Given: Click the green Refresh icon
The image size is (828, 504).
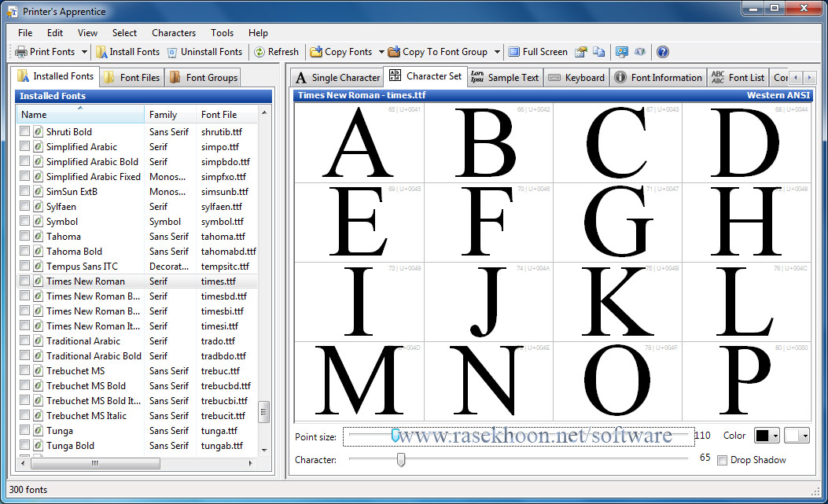Looking at the screenshot, I should 259,52.
